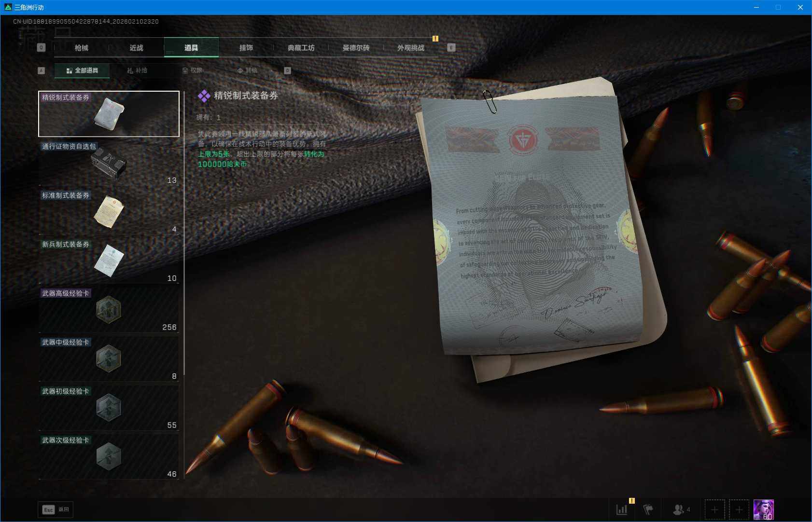
Task: Click the yellow alert badge above 外观挑战 tab
Action: click(435, 39)
